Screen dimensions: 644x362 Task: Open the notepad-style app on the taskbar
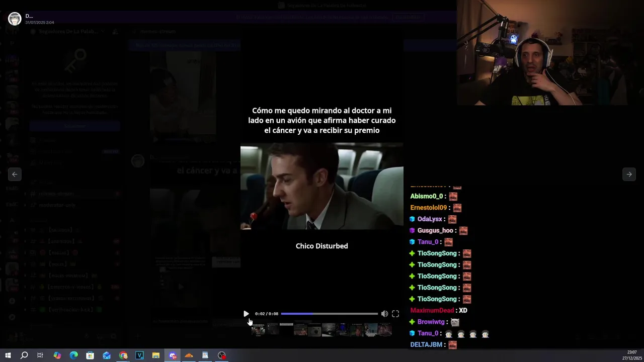pyautogui.click(x=205, y=355)
